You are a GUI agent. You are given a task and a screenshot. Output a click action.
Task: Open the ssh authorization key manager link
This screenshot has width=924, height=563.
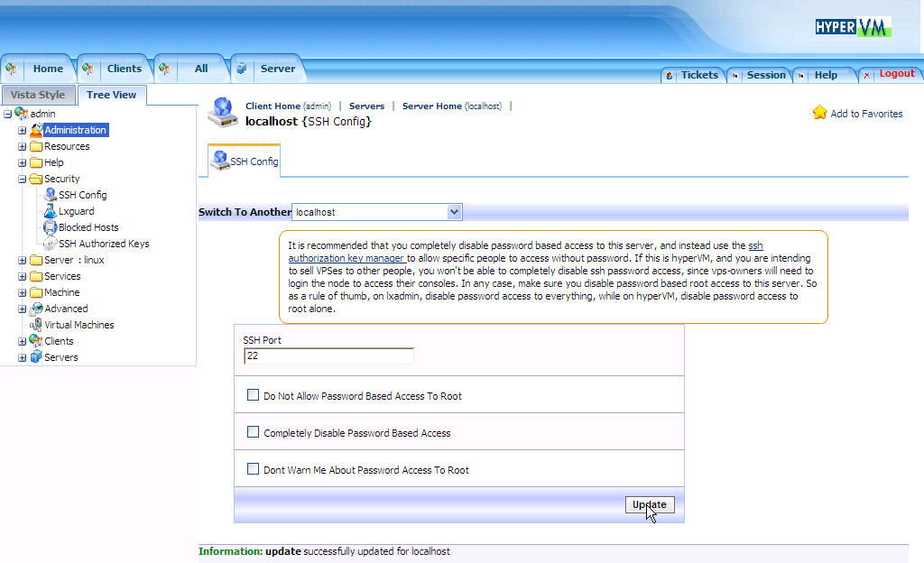[346, 258]
